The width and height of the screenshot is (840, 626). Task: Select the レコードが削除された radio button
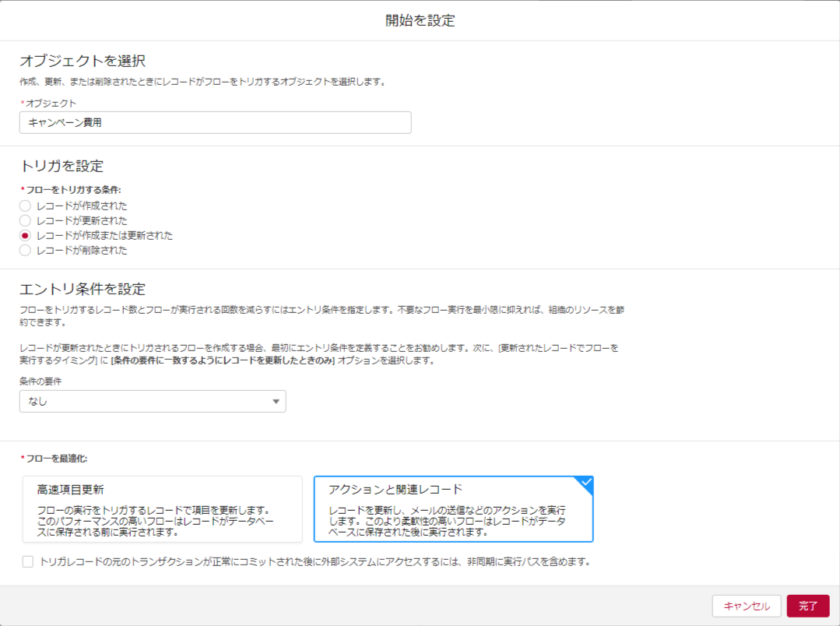coord(26,251)
